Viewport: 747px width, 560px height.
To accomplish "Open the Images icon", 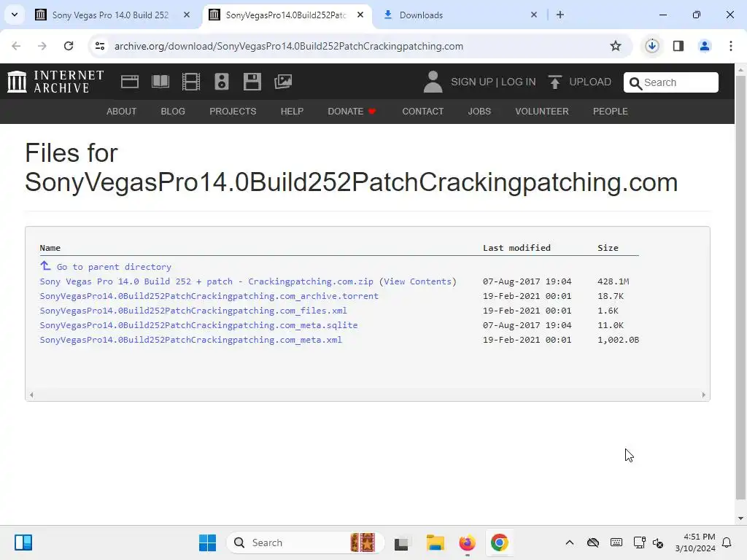I will pyautogui.click(x=283, y=82).
